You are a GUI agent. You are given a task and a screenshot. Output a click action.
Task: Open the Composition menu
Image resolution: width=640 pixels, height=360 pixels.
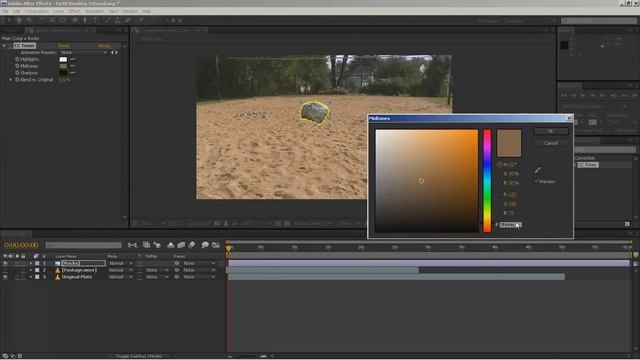coord(37,11)
